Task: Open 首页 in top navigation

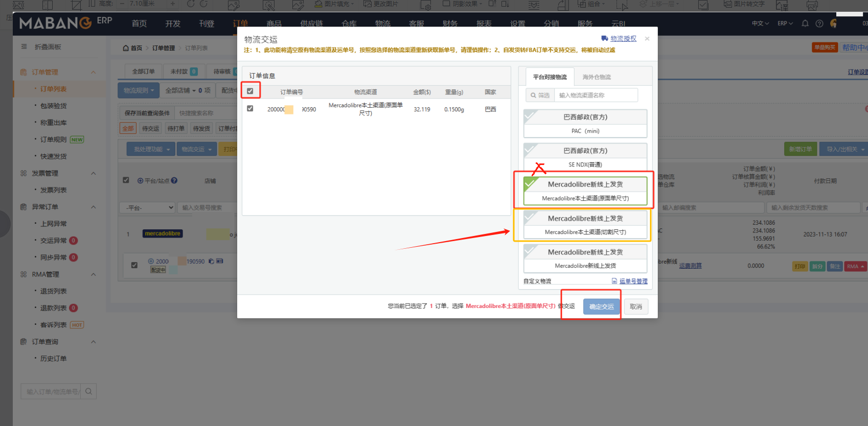Action: 139,23
